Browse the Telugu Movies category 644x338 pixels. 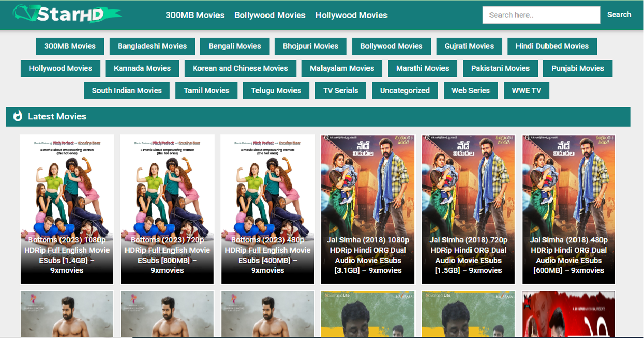coord(276,90)
